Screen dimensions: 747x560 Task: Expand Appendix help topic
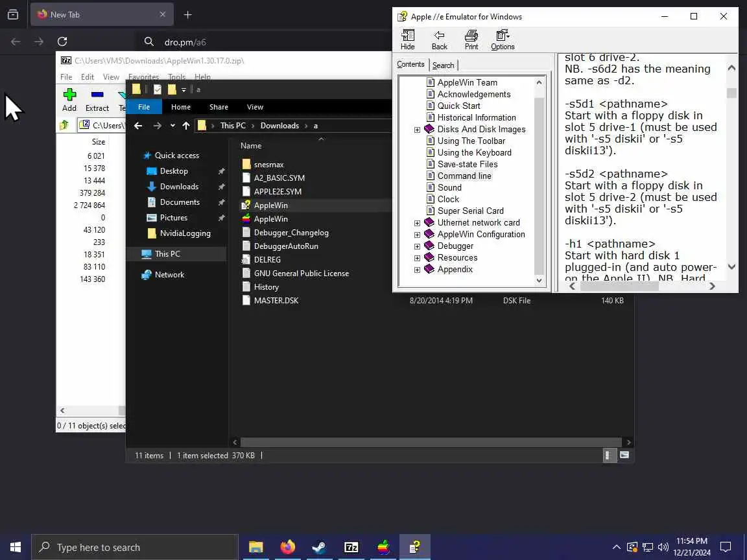pos(418,270)
